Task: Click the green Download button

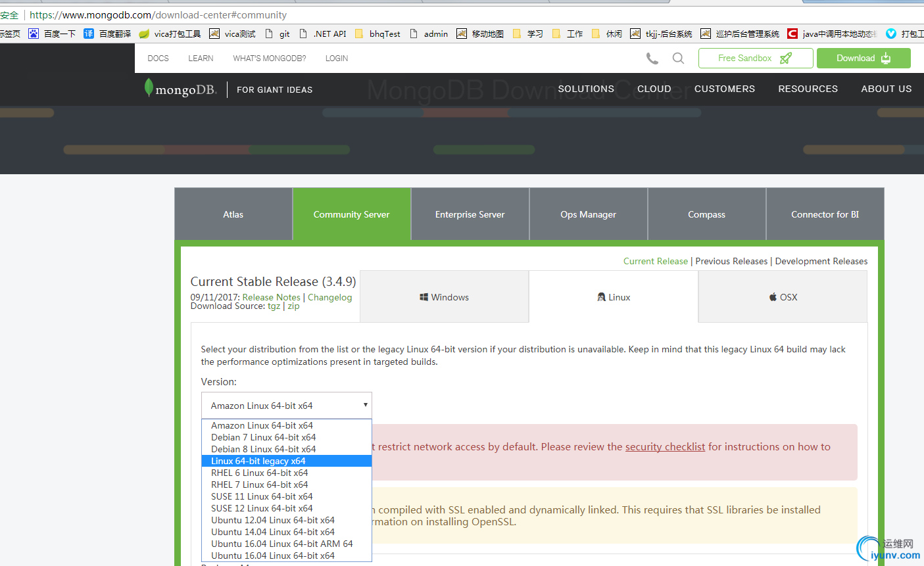Action: [863, 58]
